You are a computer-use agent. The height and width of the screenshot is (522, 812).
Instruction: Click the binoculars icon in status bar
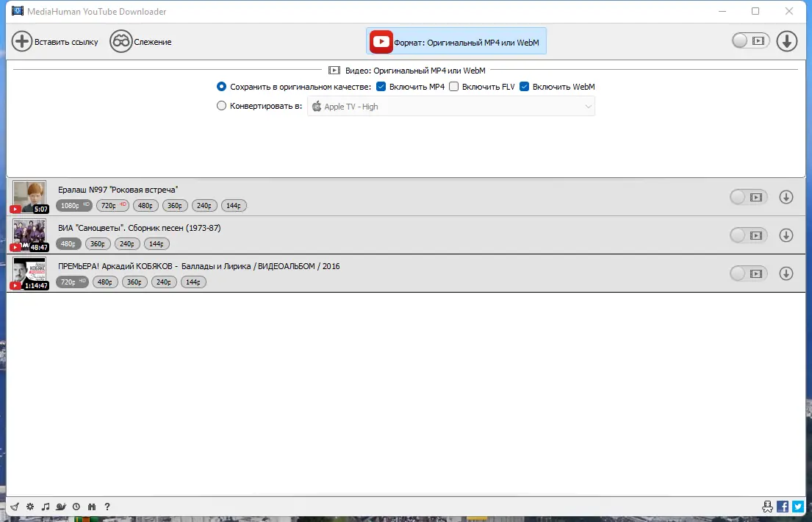(92, 507)
